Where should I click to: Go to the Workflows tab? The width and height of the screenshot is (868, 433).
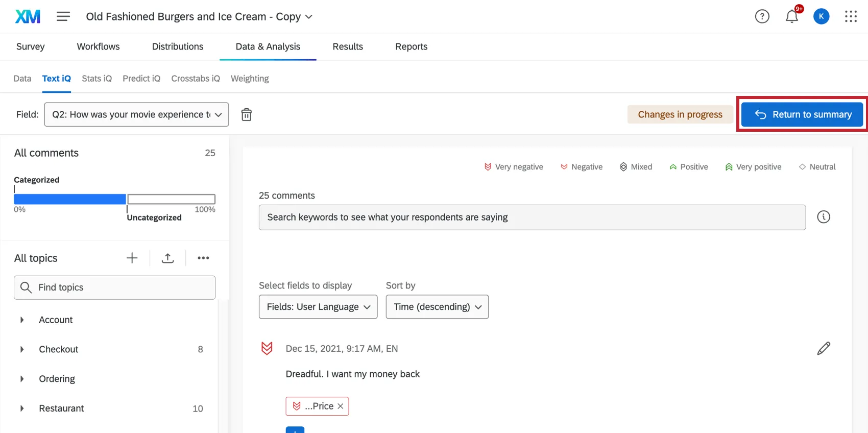point(98,46)
